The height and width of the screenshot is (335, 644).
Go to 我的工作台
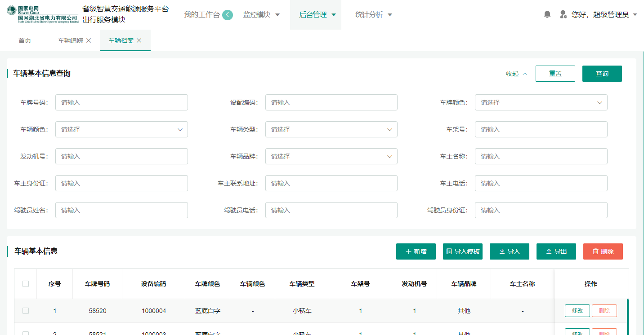202,15
